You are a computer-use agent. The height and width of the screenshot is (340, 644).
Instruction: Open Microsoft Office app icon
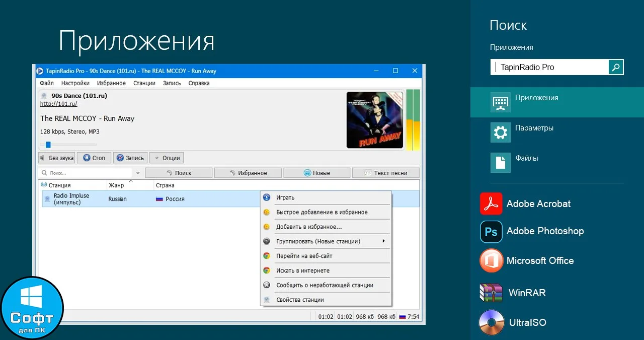[491, 260]
